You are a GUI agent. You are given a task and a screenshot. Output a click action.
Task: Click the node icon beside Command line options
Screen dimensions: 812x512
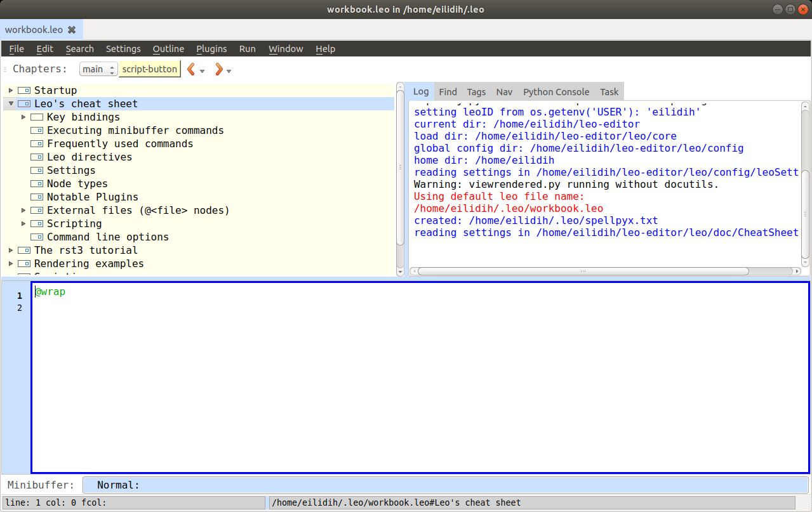[37, 237]
